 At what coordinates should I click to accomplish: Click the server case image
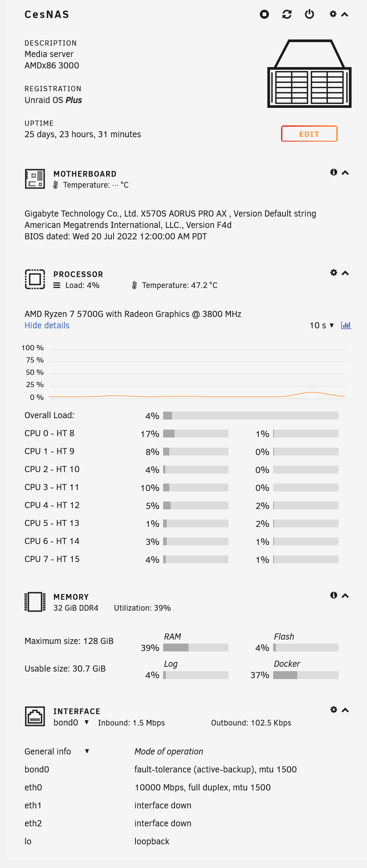click(310, 74)
